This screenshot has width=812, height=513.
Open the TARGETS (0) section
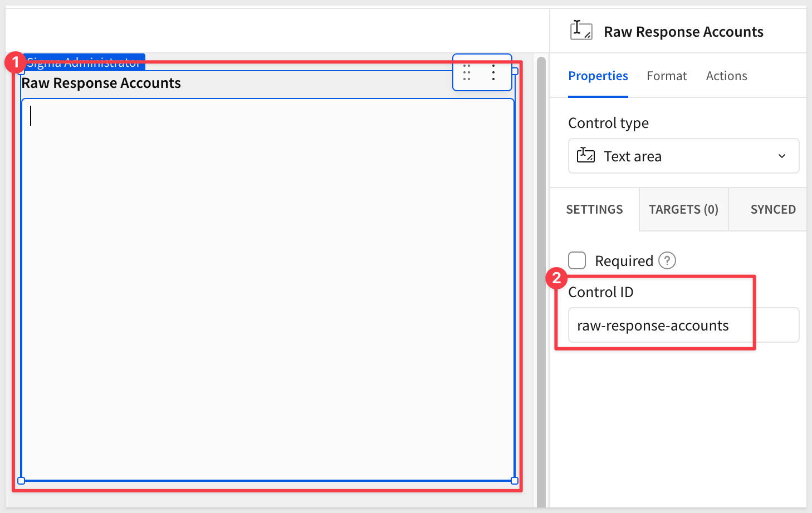click(x=683, y=209)
